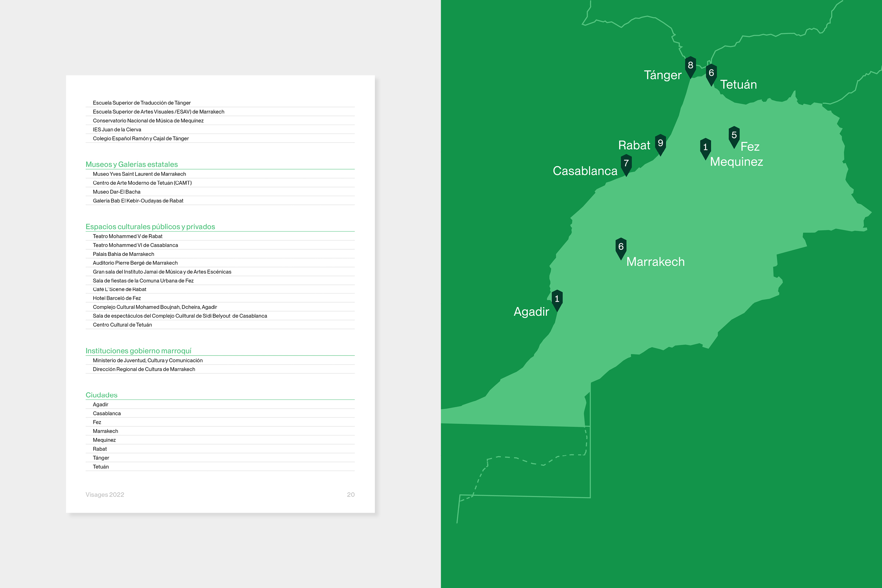Screen dimensions: 882x588
Task: Click the Museos y Galerías estatales heading
Action: 132,164
